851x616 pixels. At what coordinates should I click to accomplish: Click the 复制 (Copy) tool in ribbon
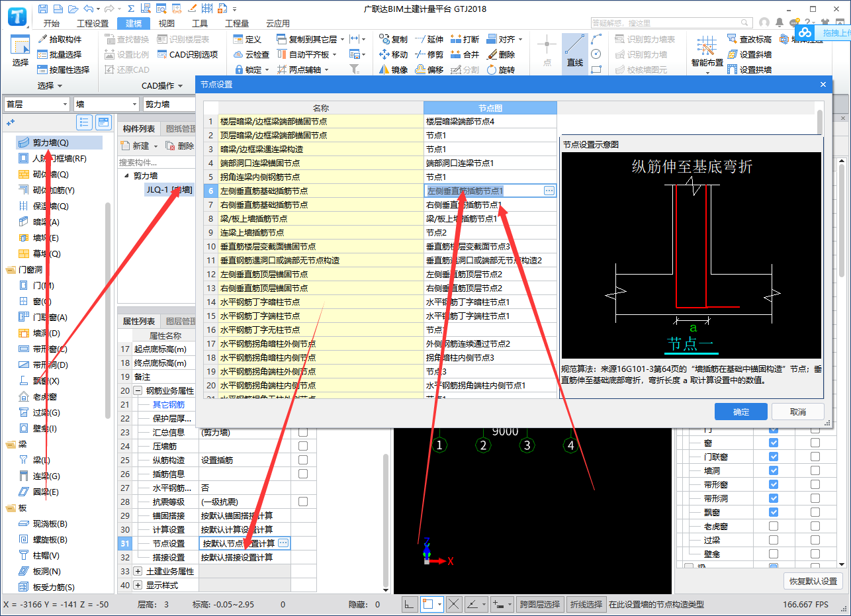coord(394,40)
